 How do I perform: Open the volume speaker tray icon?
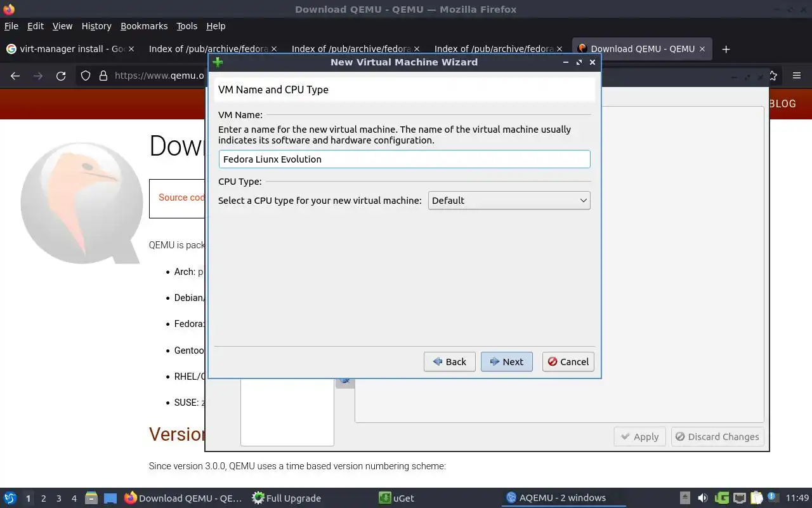703,498
